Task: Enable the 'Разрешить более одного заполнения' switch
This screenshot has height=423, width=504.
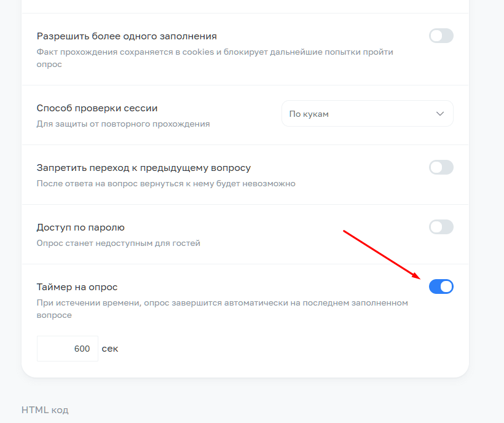Action: pyautogui.click(x=441, y=36)
